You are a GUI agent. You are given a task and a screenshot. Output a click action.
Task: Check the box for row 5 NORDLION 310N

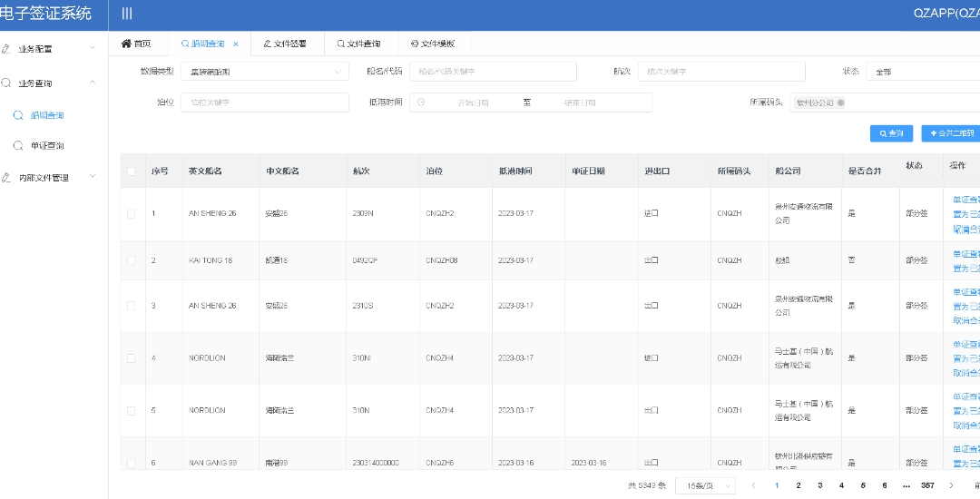[132, 411]
